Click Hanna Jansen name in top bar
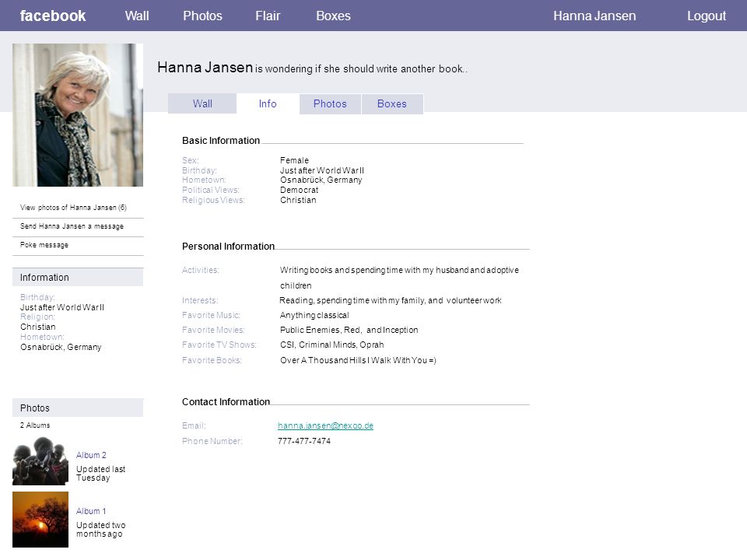 594,16
